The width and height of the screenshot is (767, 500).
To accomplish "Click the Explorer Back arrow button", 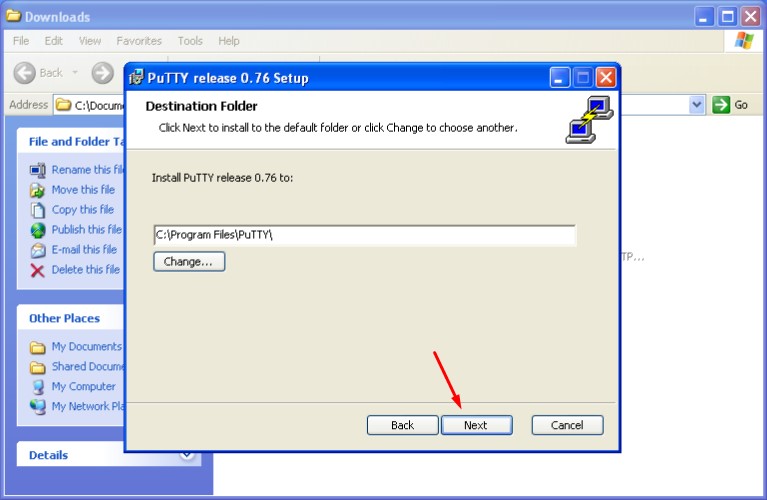I will point(24,73).
